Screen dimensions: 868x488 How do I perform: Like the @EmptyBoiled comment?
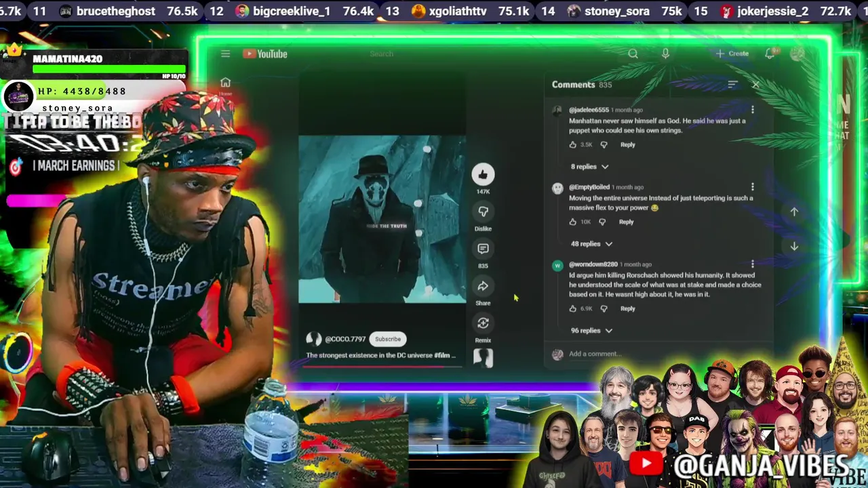(x=573, y=222)
